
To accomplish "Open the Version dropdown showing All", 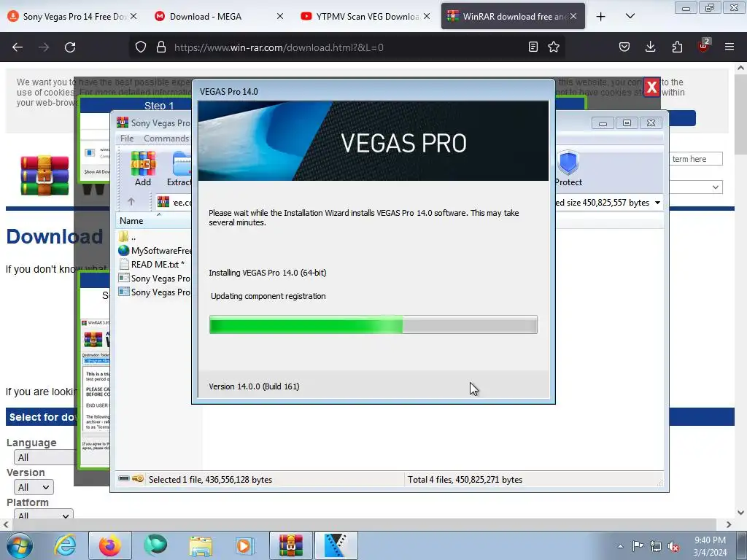I will pos(34,487).
